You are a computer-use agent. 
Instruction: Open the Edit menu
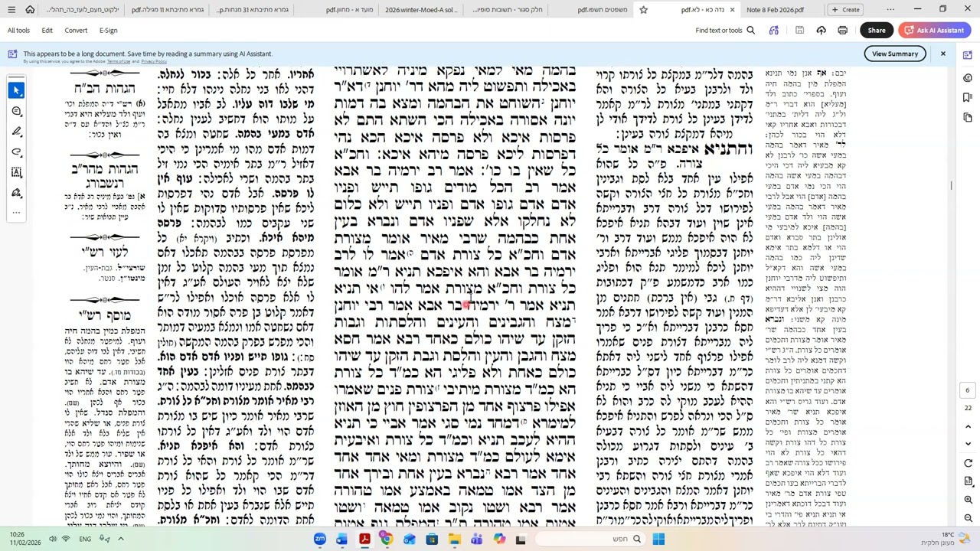coord(47,31)
